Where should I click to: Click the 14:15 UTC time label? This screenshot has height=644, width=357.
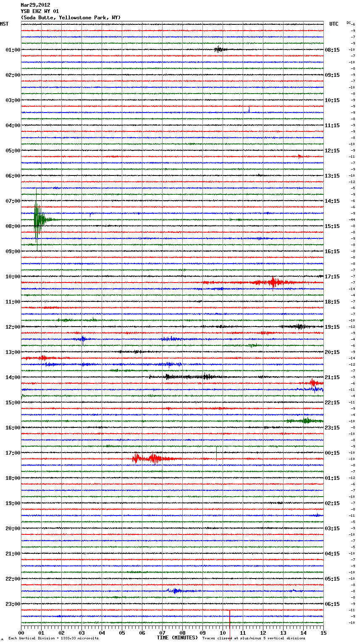332,201
